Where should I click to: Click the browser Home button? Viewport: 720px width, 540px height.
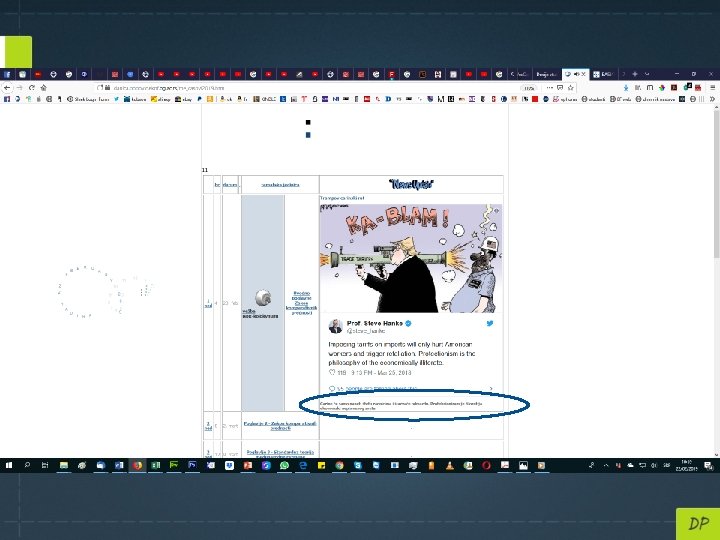pyautogui.click(x=44, y=88)
